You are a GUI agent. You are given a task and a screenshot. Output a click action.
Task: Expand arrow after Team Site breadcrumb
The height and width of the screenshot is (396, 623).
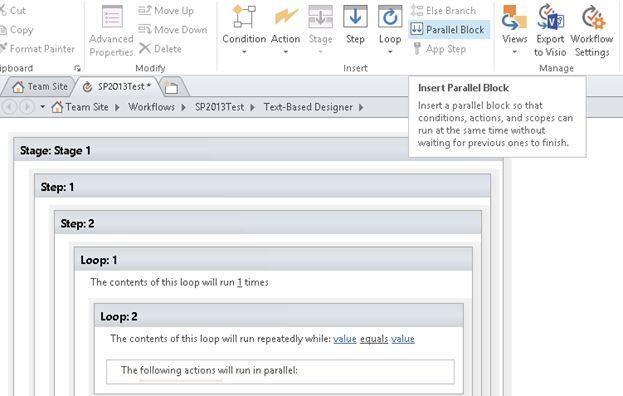[117, 107]
